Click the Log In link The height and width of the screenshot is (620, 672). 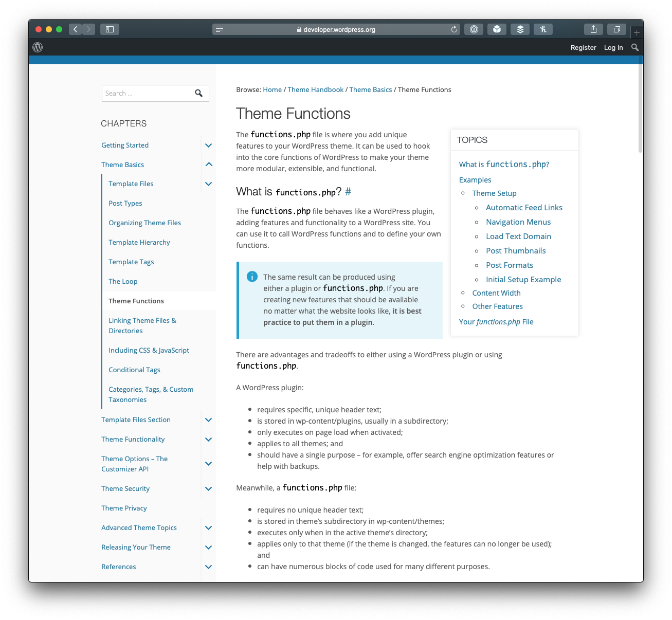coord(613,47)
